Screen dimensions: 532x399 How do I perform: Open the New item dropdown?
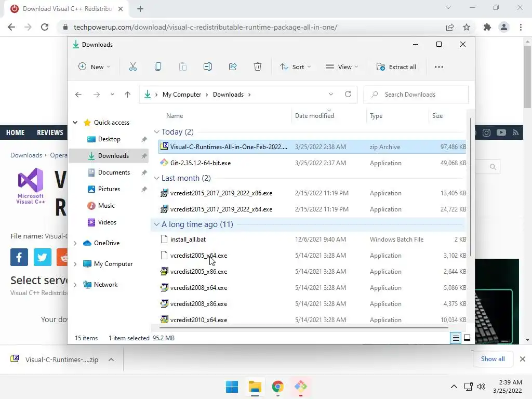95,67
